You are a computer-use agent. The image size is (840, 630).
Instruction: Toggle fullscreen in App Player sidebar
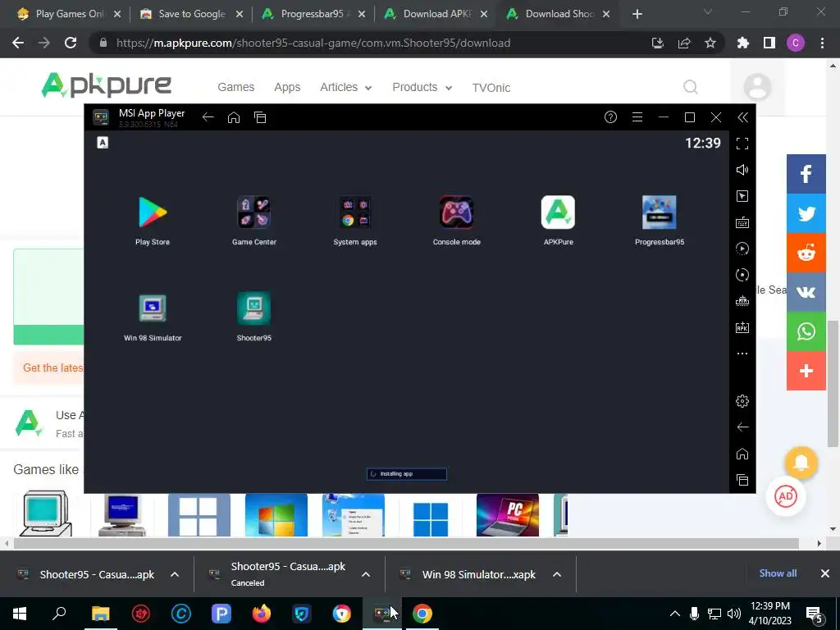pos(742,144)
